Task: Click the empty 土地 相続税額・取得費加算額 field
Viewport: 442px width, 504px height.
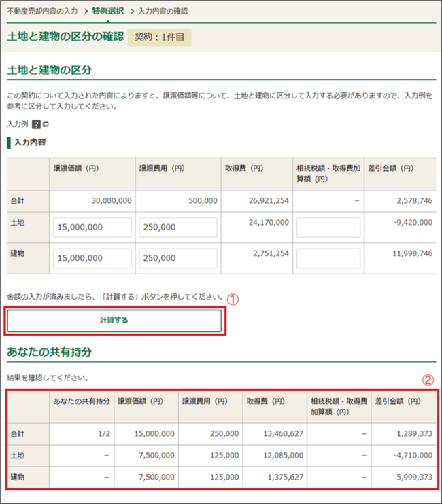Action: (328, 228)
